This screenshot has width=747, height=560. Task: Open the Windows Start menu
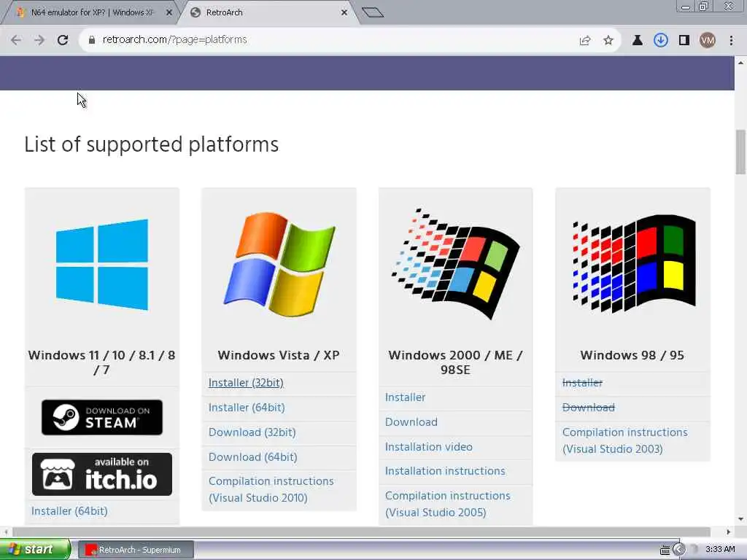pos(35,550)
